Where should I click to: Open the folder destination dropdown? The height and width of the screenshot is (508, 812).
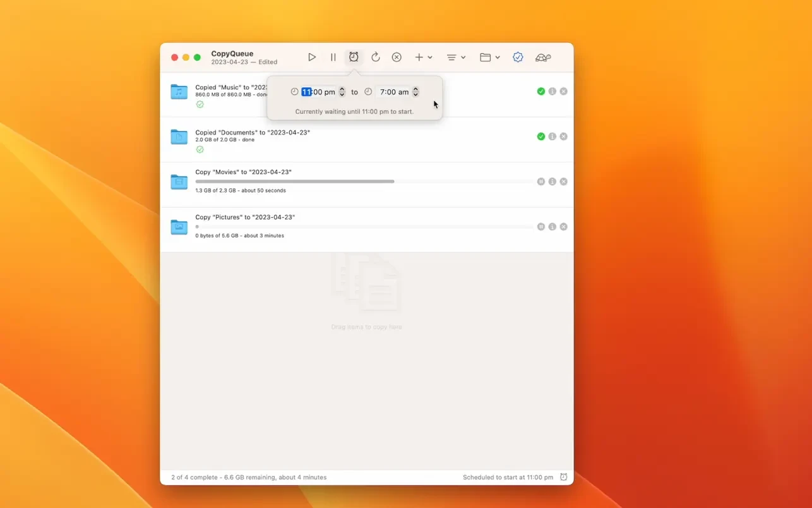point(489,57)
